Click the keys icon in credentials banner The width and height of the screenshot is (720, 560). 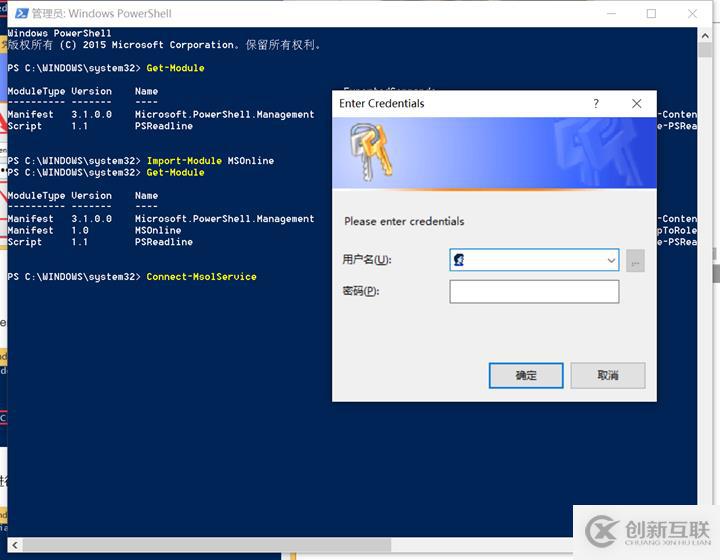point(371,152)
